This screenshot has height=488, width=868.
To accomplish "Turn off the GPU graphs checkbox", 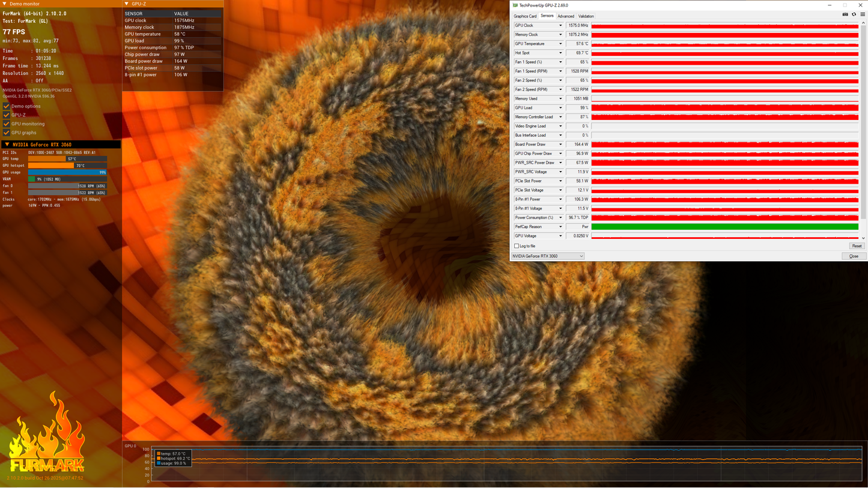I will coord(7,133).
